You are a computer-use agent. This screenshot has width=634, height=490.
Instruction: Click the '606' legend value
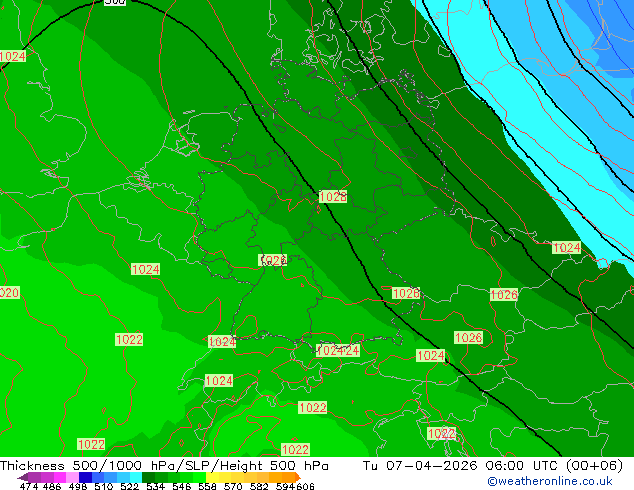pos(304,486)
